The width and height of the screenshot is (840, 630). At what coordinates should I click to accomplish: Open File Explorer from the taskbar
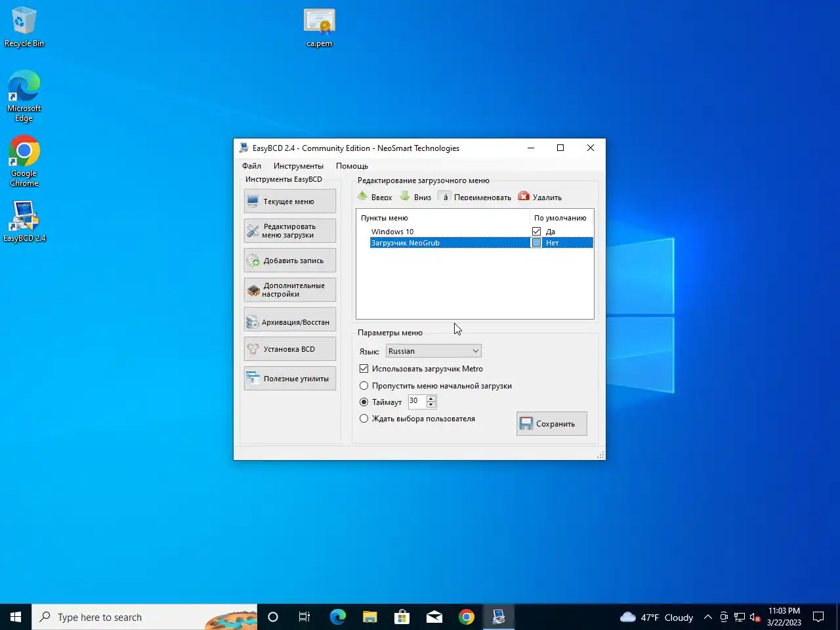tap(369, 617)
